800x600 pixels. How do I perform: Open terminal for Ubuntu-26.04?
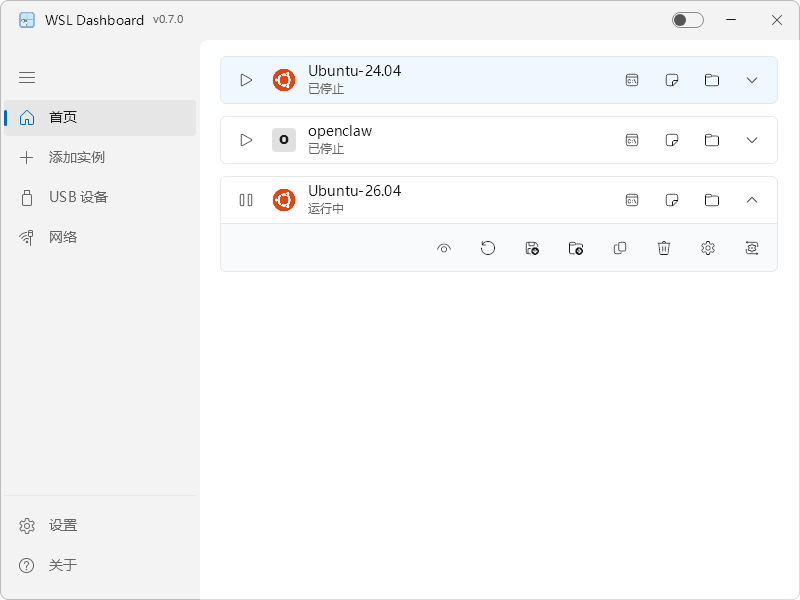(x=632, y=200)
